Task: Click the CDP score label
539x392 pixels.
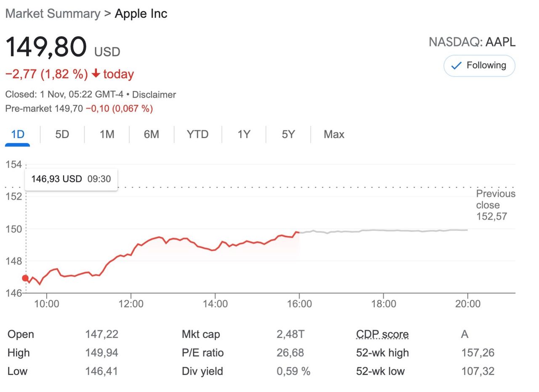Action: (382, 334)
